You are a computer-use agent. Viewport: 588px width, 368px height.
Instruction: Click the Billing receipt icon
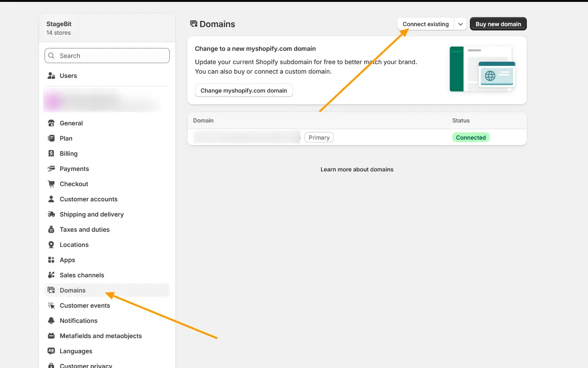tap(51, 153)
